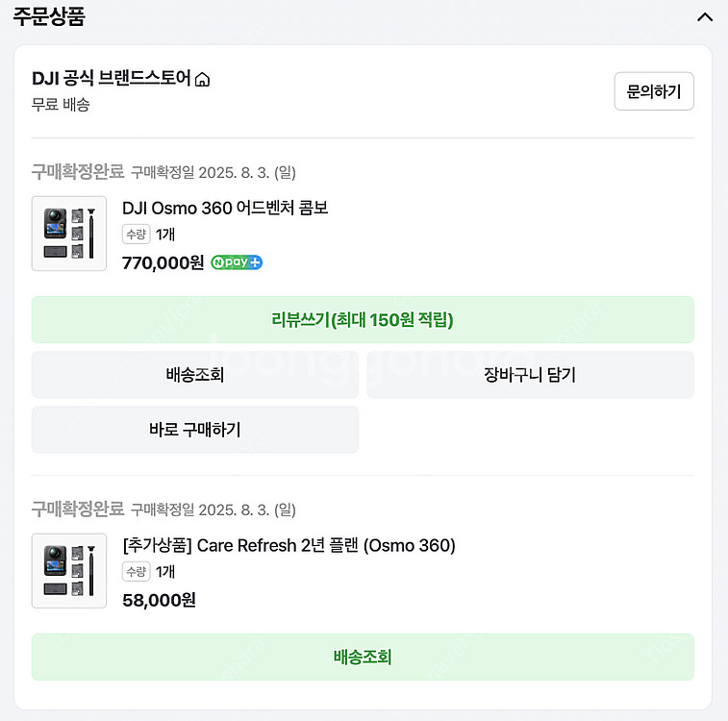Click the 770,000원 price text
Image resolution: width=728 pixels, height=721 pixels.
pyautogui.click(x=163, y=262)
